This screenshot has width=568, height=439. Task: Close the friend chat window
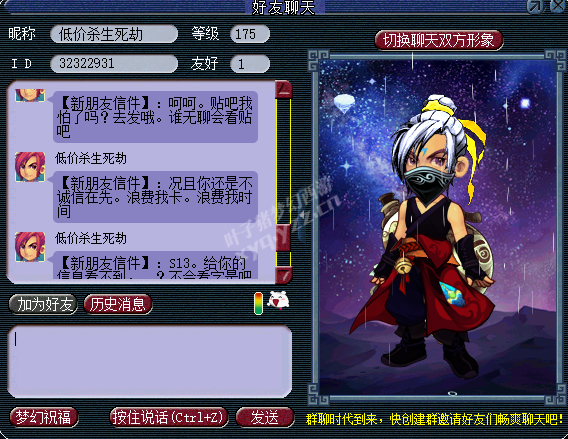558,5
